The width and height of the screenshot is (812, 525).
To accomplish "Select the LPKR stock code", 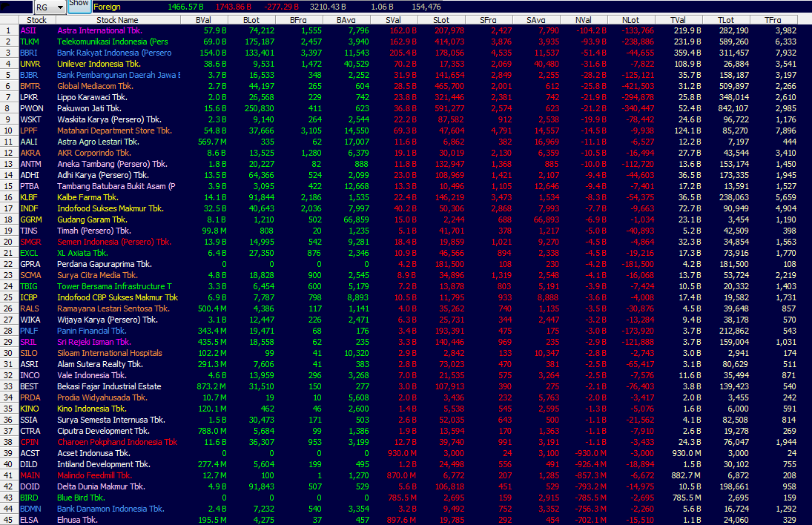I will click(x=29, y=97).
